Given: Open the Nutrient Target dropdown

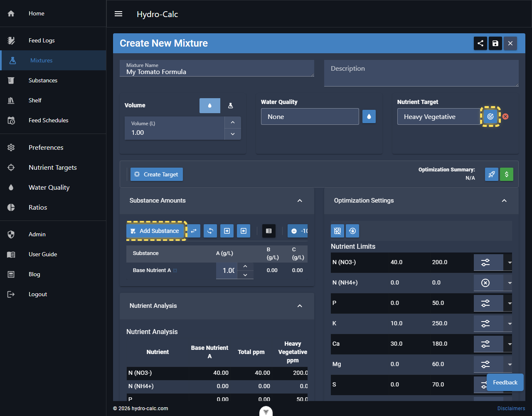Looking at the screenshot, I should tap(439, 116).
